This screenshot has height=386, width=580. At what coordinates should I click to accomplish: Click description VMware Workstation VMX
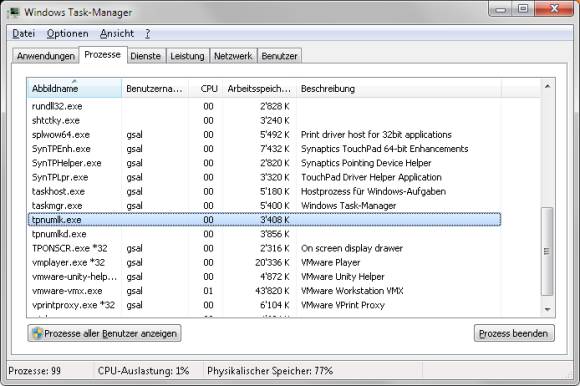coord(352,291)
